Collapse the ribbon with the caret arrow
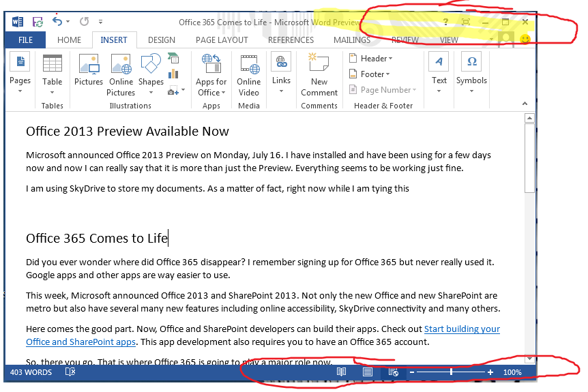The width and height of the screenshot is (588, 392). 525,104
